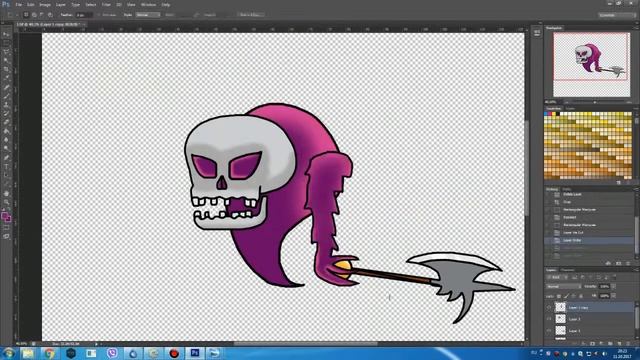This screenshot has height=360, width=640.
Task: Open the status bar info arrow
Action: [x=96, y=344]
